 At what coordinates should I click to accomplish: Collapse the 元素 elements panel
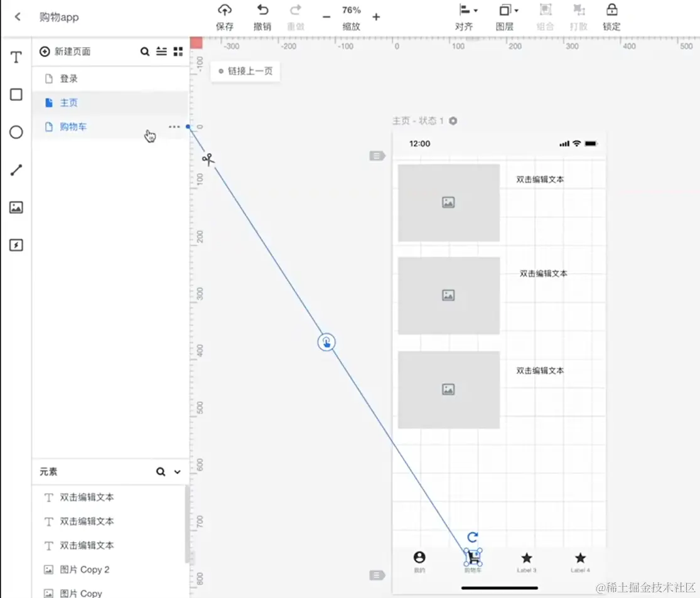coord(176,472)
